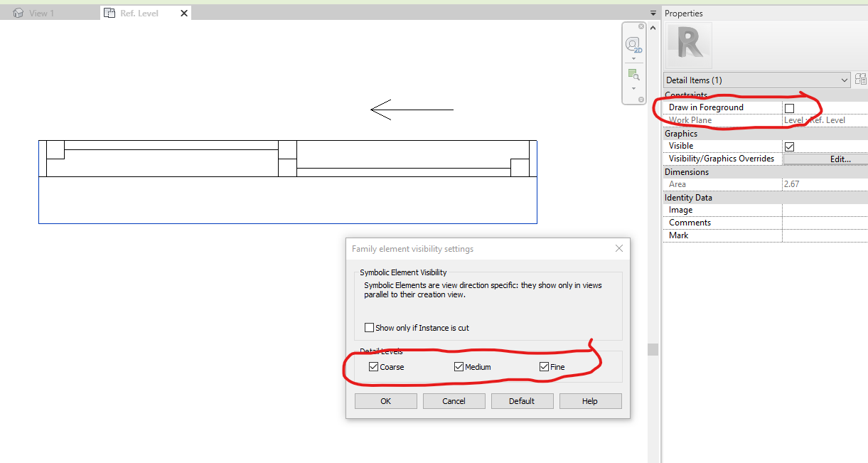Open Edit Type beside the type selector
Viewport: 868px width, 463px height.
coord(860,80)
